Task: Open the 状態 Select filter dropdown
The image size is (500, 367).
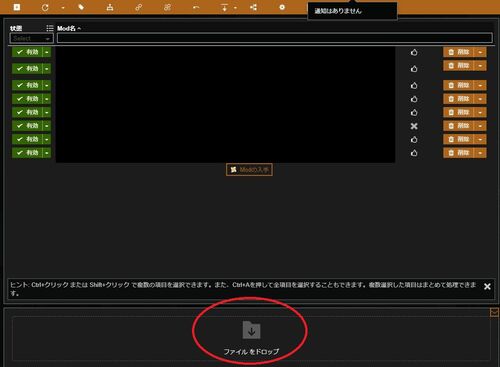Action: [31, 38]
